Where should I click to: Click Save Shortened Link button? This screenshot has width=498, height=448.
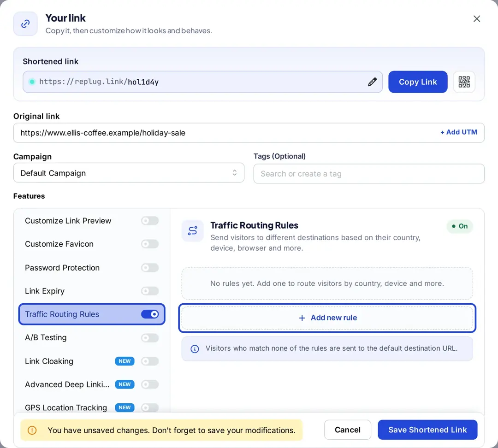(427, 430)
